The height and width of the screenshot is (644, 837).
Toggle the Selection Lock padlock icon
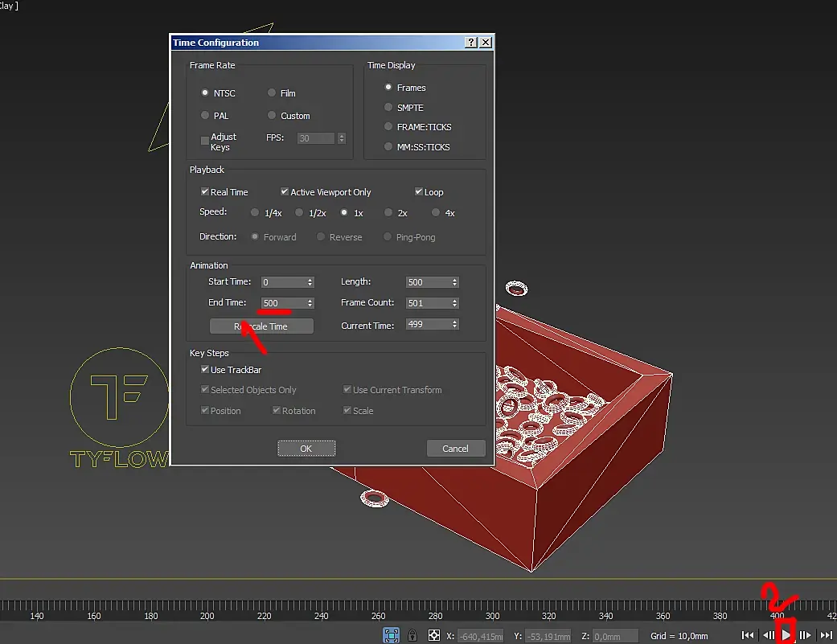click(x=412, y=635)
